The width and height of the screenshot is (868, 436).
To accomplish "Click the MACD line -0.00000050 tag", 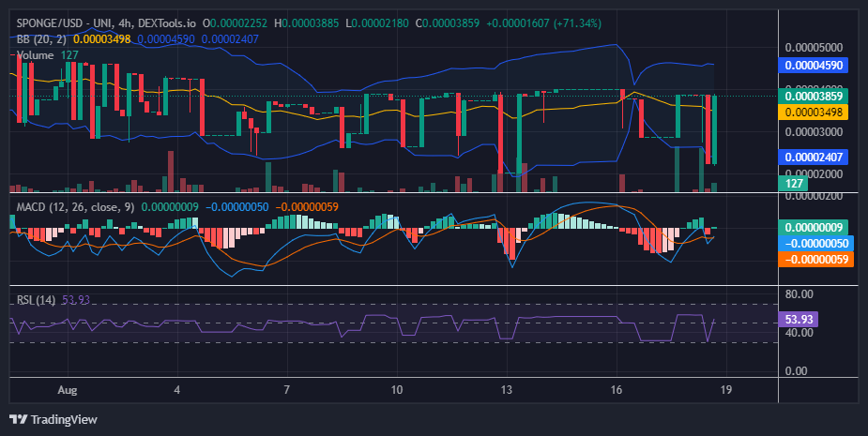I will pyautogui.click(x=816, y=244).
